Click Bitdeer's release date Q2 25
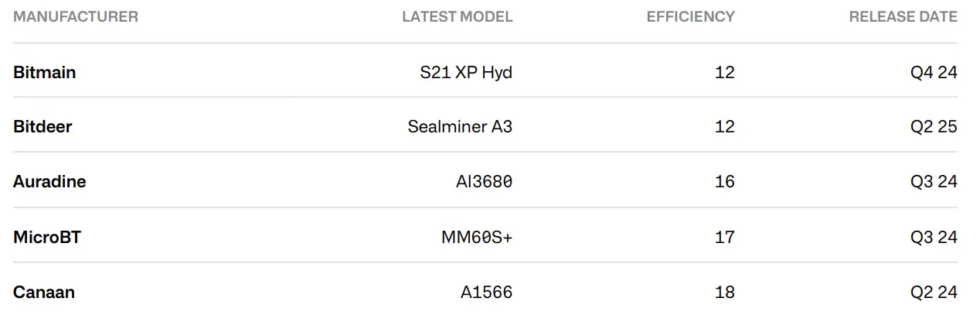This screenshot has width=980, height=322. pos(934,127)
